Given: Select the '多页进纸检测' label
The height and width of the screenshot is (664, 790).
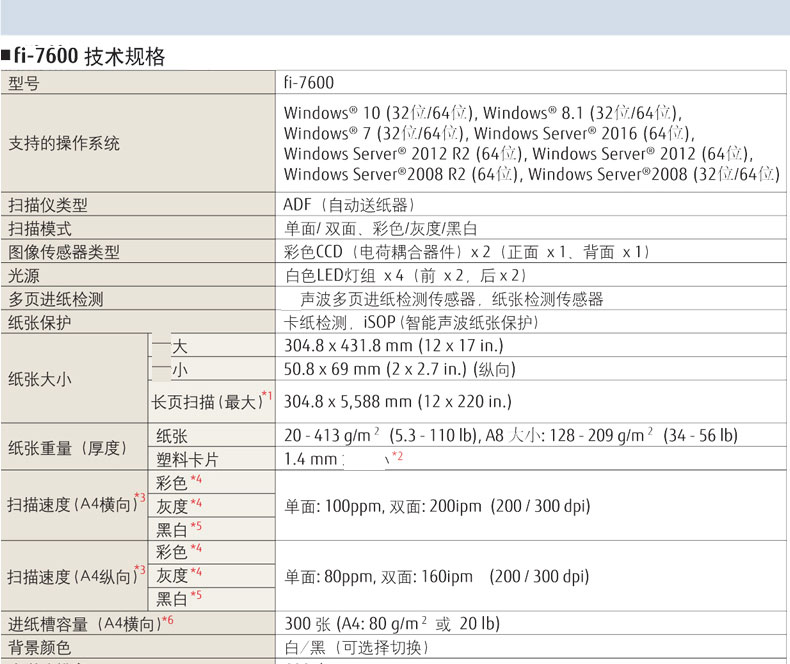Looking at the screenshot, I should [x=56, y=299].
